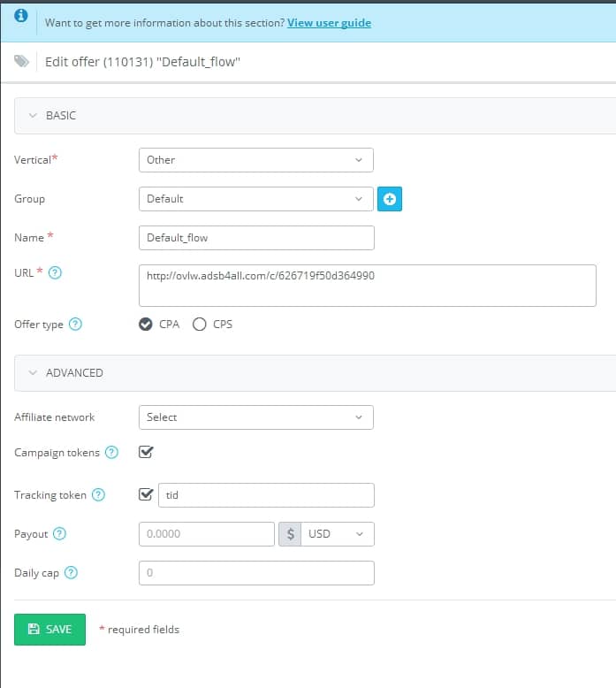Open the View user guide link

pyautogui.click(x=330, y=23)
